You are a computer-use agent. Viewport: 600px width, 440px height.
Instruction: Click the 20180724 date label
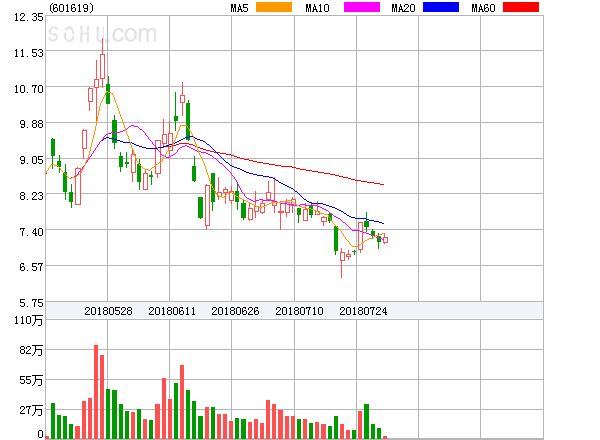click(x=363, y=311)
